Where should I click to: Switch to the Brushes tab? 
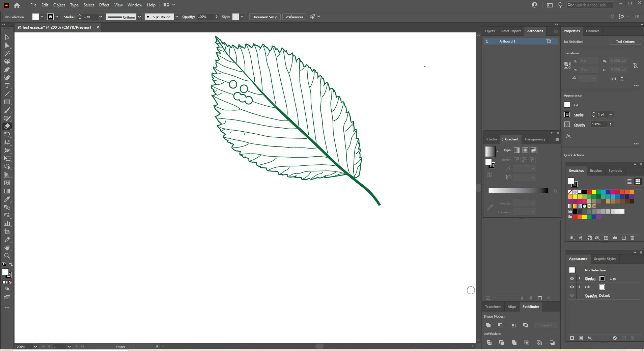point(596,171)
